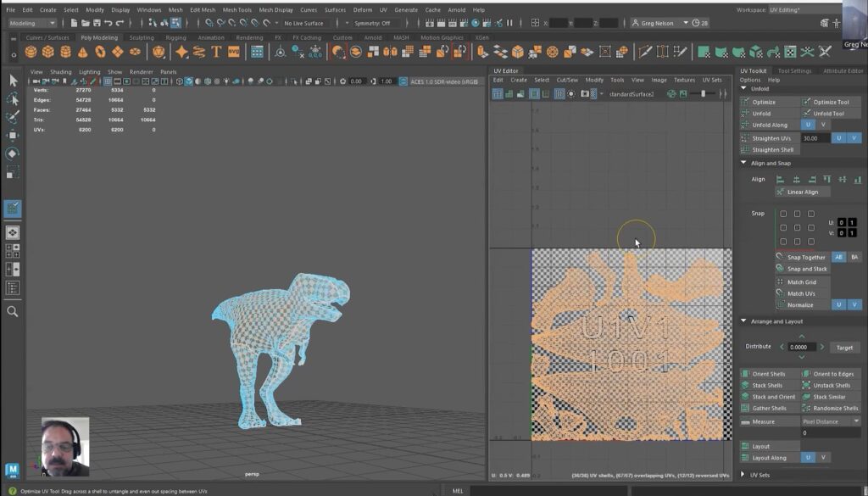868x496 pixels.
Task: Click the Gather Shells button
Action: (770, 409)
